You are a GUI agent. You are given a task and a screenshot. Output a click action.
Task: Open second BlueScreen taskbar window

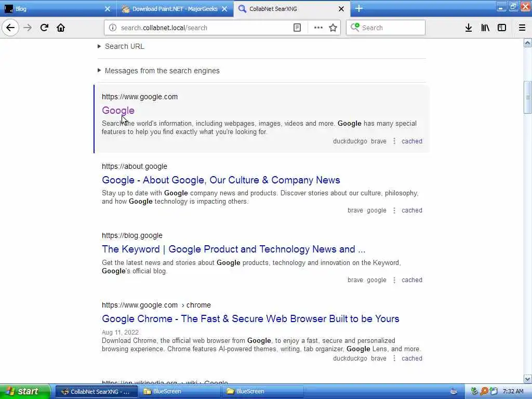(x=263, y=392)
